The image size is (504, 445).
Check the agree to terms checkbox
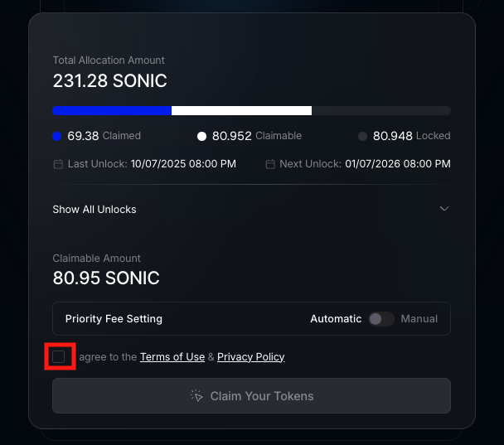click(x=58, y=356)
